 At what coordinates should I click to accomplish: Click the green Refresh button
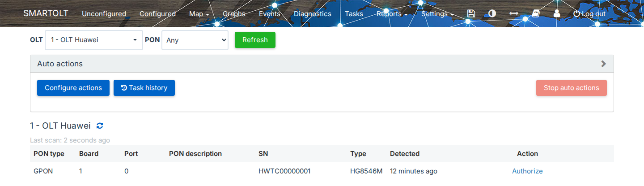pos(255,40)
